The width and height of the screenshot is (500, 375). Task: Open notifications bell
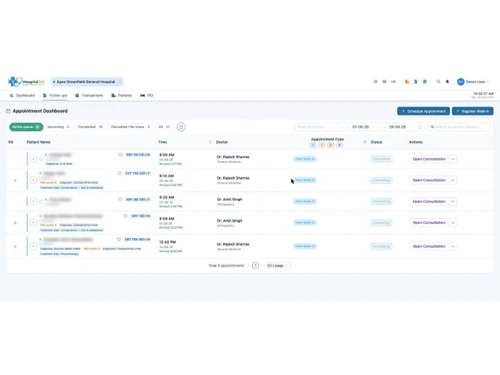pos(447,82)
